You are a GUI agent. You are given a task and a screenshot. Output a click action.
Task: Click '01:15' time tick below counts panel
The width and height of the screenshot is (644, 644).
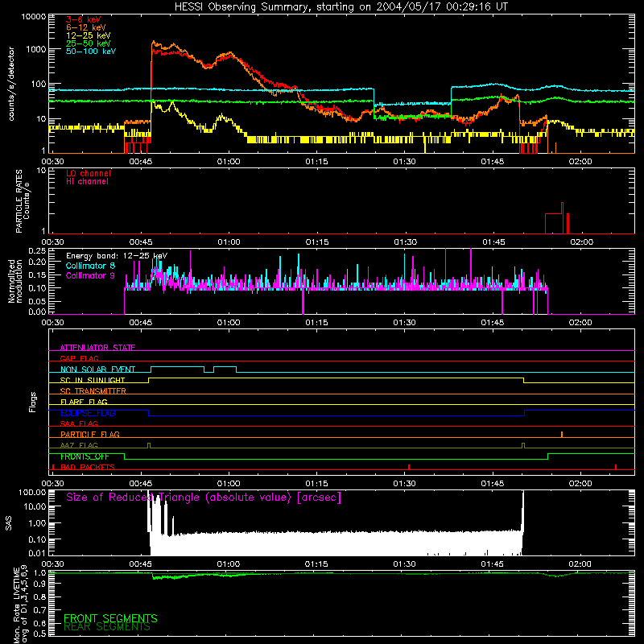(x=316, y=162)
